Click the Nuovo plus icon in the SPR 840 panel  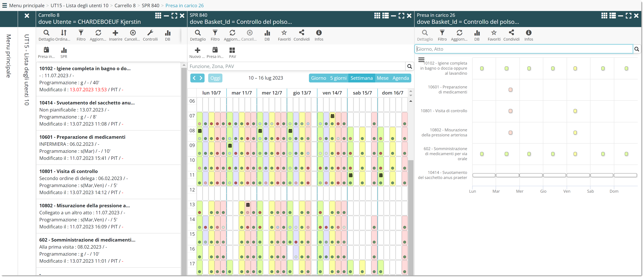click(197, 51)
